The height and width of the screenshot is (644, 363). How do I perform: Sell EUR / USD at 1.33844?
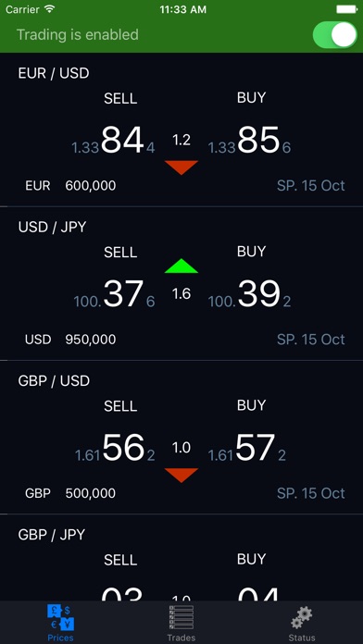point(114,141)
